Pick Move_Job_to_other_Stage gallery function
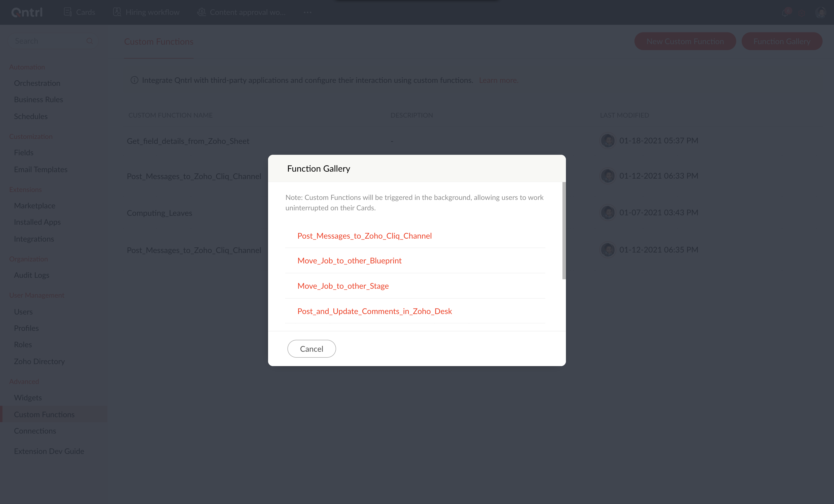 tap(343, 286)
